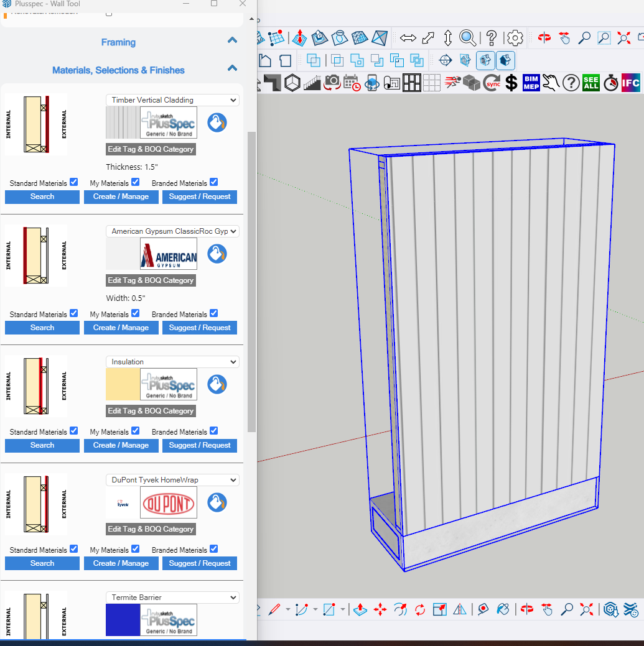Click Edit Tag & BOQ Category for Timber Cladding

click(x=151, y=149)
